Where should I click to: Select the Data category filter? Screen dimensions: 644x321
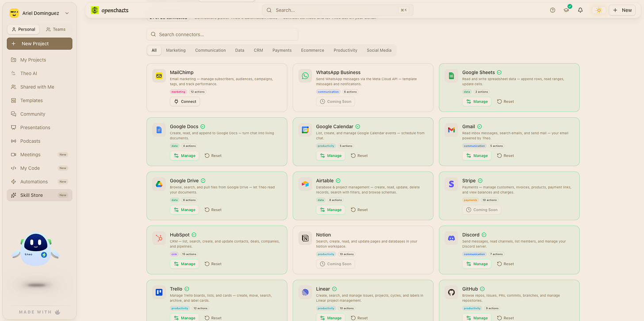(x=240, y=50)
